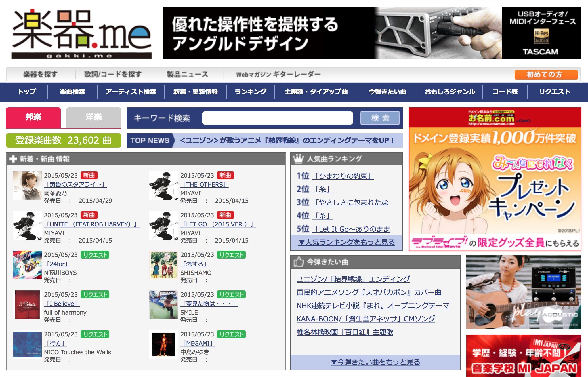588x377 pixels.
Task: Expand ▼今弾きたい曲をもっと見る
Action: click(375, 362)
